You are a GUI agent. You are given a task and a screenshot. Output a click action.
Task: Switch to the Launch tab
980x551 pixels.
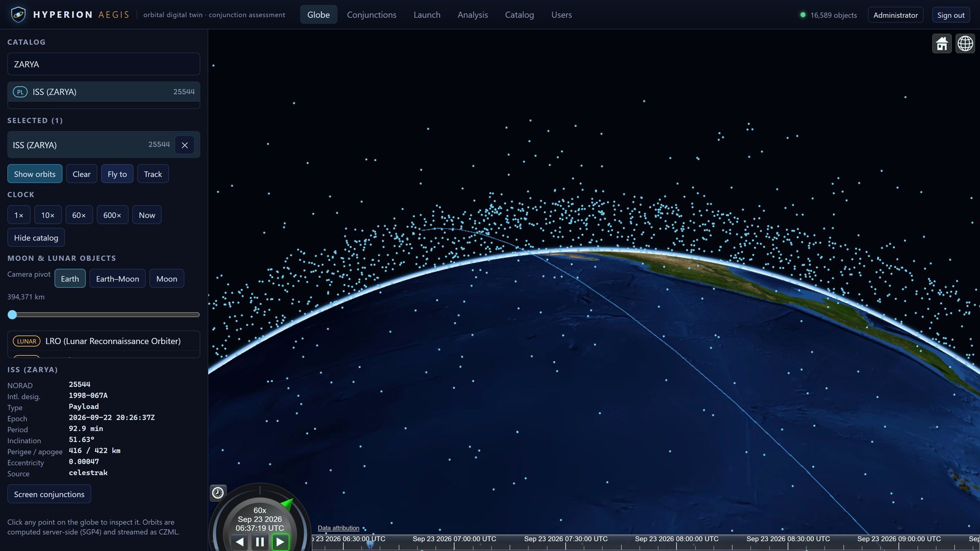pyautogui.click(x=427, y=15)
